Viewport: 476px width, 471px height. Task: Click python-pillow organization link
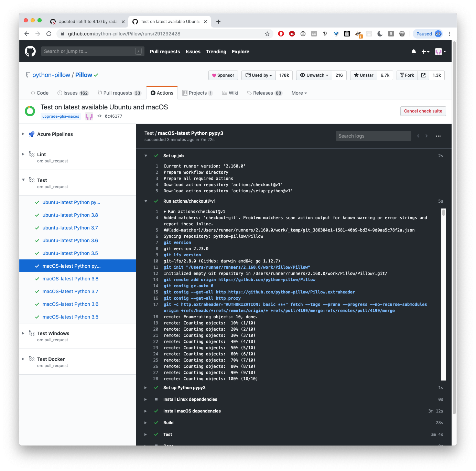click(51, 75)
